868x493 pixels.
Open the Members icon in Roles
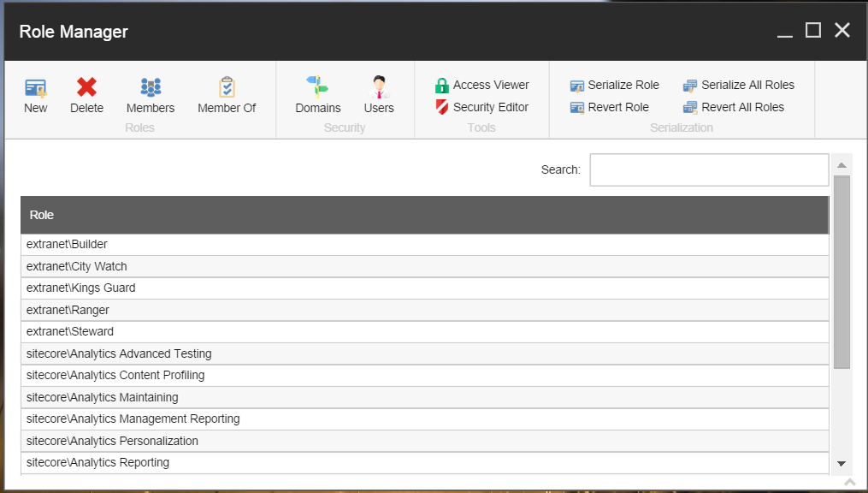[151, 87]
